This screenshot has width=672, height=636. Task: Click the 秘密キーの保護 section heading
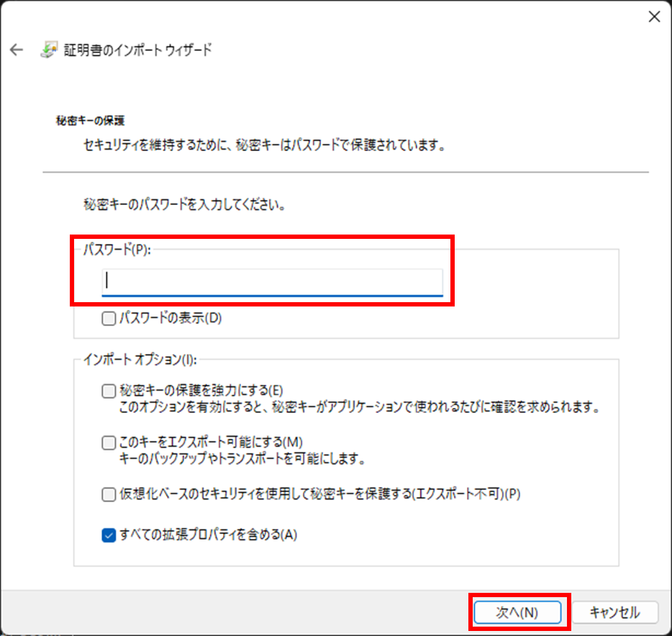tap(90, 120)
